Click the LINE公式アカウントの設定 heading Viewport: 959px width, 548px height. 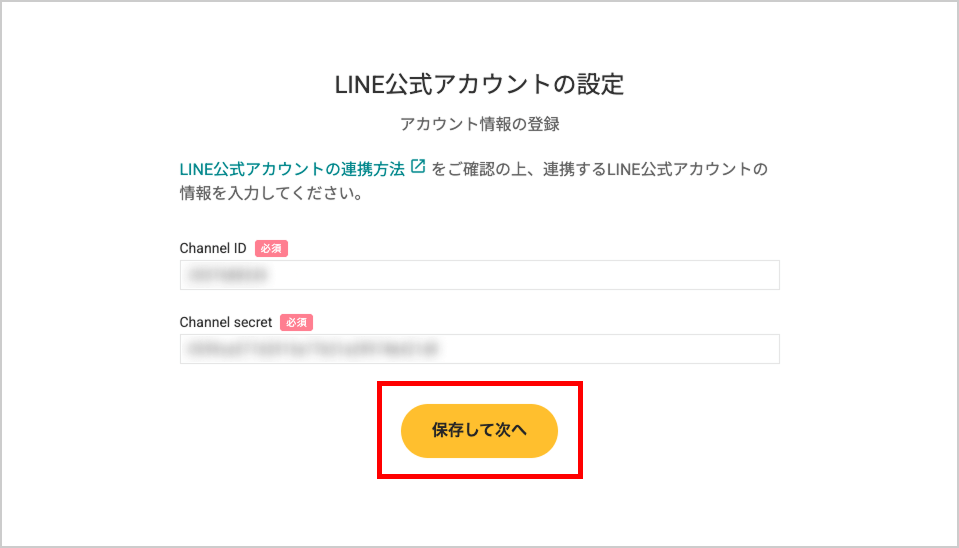click(480, 84)
